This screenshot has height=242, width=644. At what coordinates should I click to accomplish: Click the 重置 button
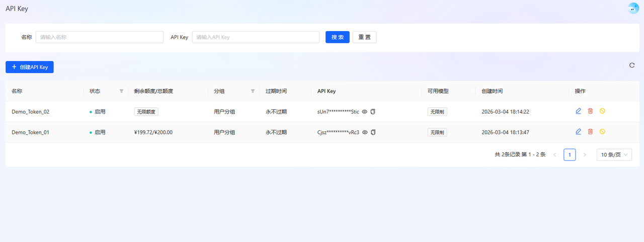(x=364, y=37)
